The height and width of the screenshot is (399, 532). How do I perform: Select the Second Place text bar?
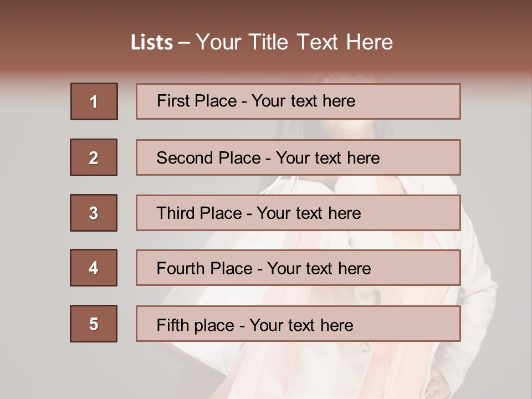pyautogui.click(x=298, y=157)
